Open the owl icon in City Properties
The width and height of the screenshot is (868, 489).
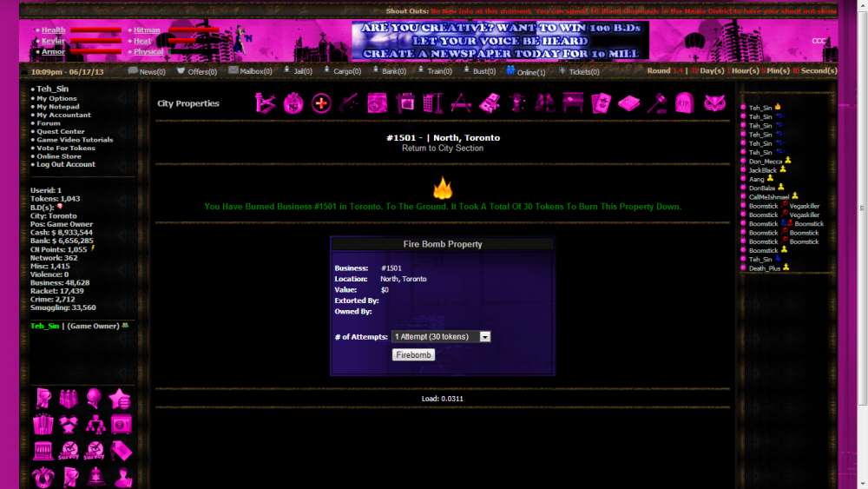click(714, 103)
